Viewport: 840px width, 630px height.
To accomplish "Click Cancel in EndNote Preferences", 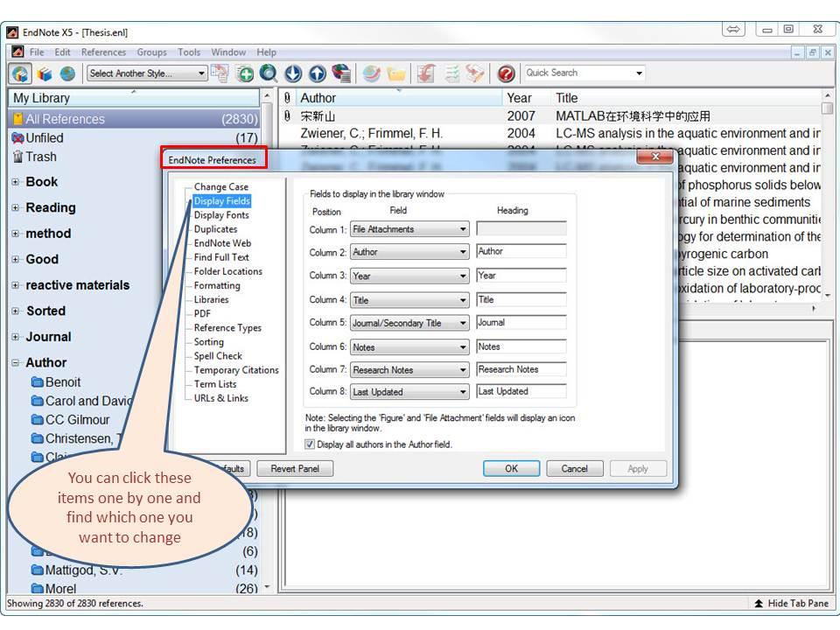I will coord(574,469).
